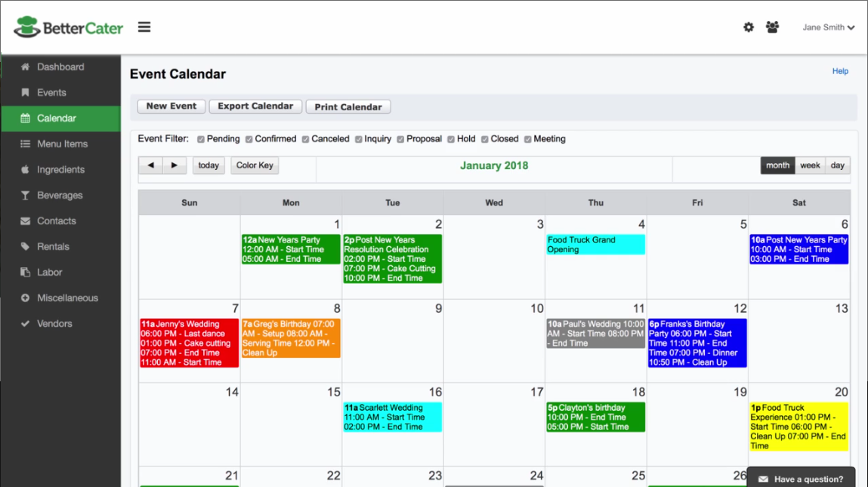Click the Calendar sidebar icon
This screenshot has height=487, width=868.
pyautogui.click(x=25, y=118)
